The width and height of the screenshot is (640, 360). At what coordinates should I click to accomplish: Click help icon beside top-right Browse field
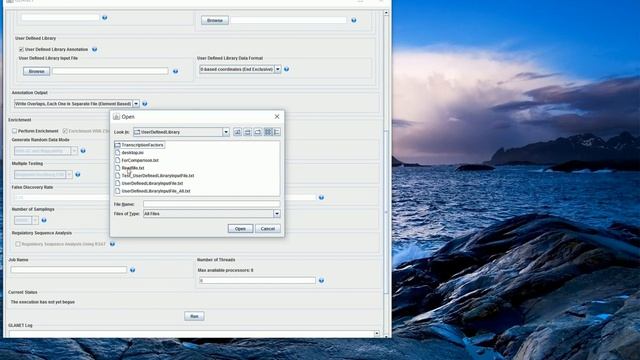tap(354, 20)
